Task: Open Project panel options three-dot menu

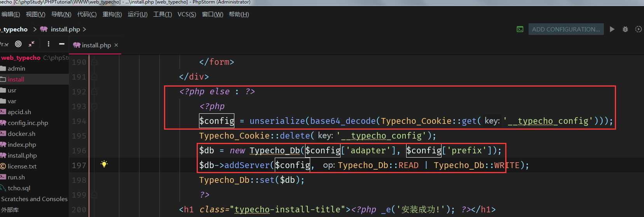Action: [49, 44]
